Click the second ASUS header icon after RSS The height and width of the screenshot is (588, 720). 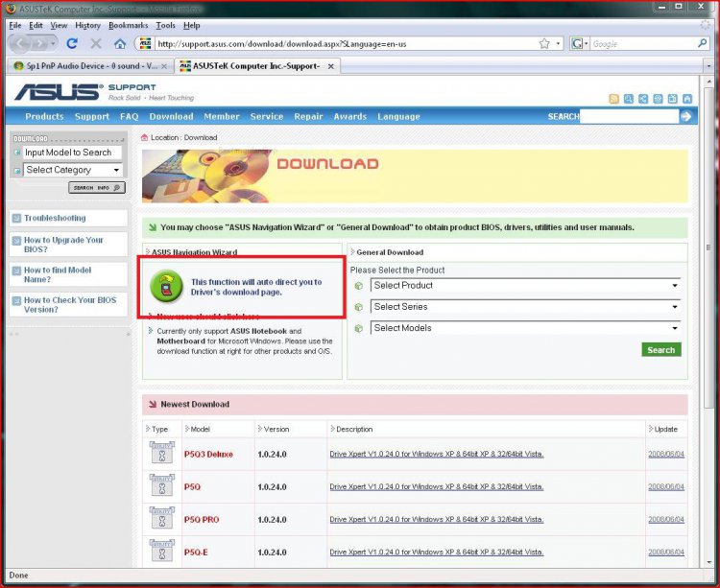[643, 99]
